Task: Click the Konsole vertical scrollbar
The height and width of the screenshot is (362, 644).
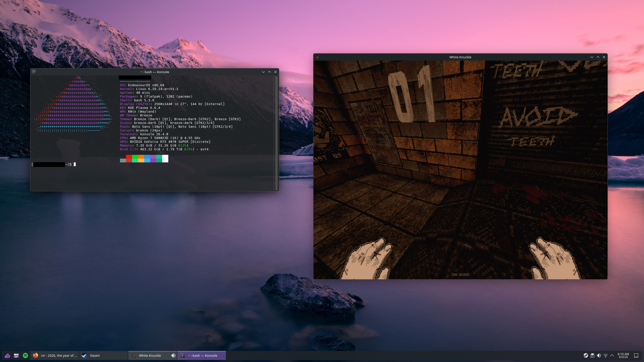Action: [276, 133]
